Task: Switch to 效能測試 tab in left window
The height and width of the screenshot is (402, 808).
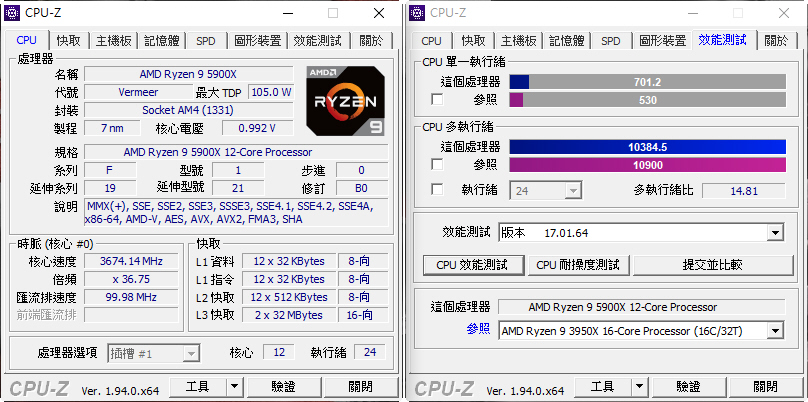Action: click(x=318, y=41)
